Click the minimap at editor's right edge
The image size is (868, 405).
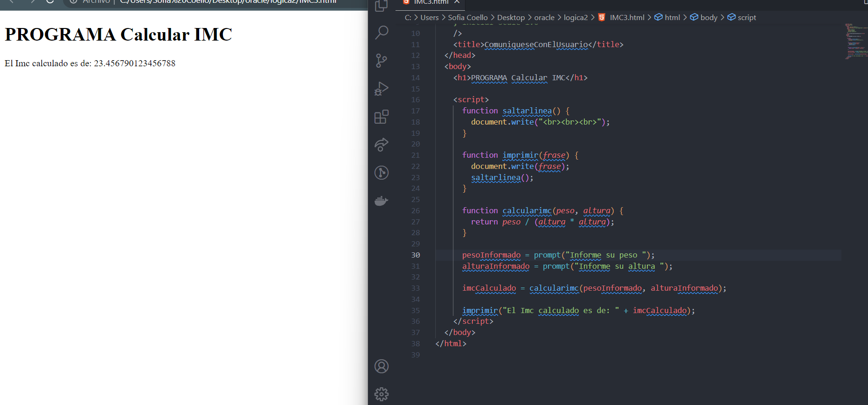[x=855, y=41]
